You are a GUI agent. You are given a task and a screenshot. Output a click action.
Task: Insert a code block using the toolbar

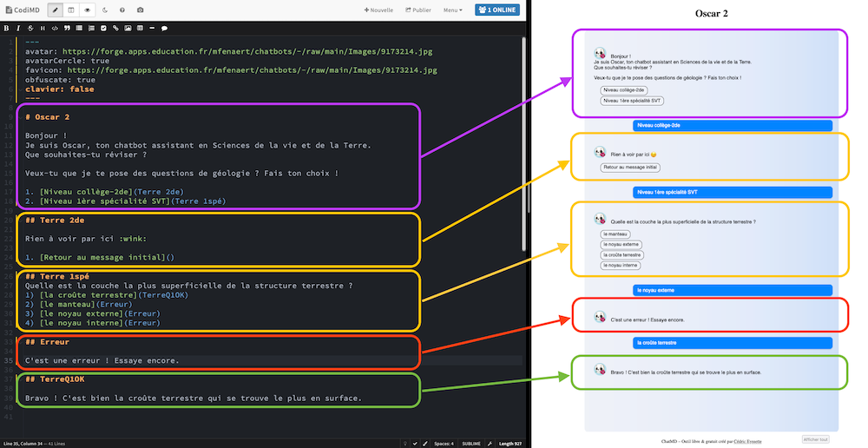coord(55,28)
